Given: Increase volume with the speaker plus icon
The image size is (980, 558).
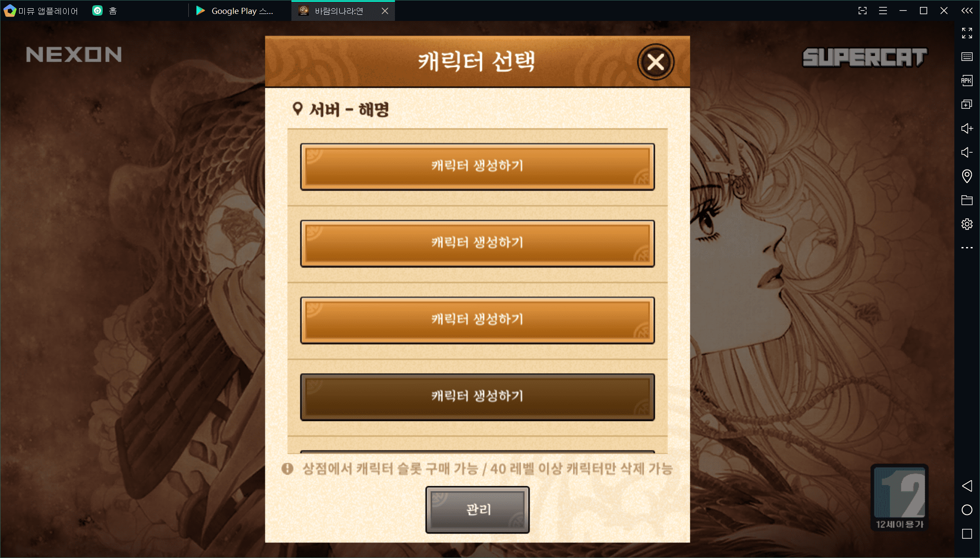Looking at the screenshot, I should click(x=967, y=128).
